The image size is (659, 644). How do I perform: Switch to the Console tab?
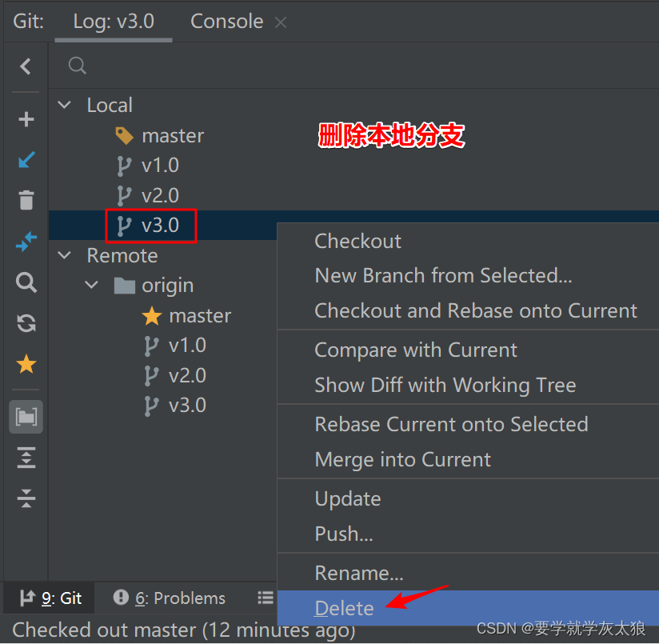226,21
